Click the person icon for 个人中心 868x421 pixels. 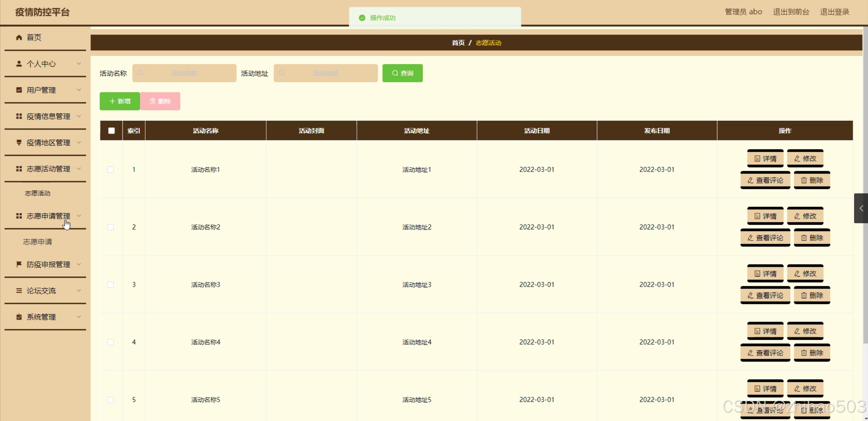[x=19, y=64]
